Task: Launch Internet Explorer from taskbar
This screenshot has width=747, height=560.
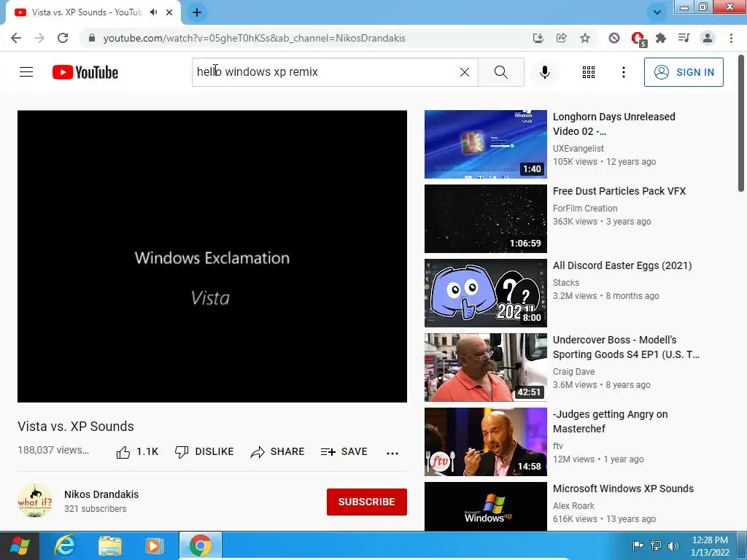Action: [64, 545]
